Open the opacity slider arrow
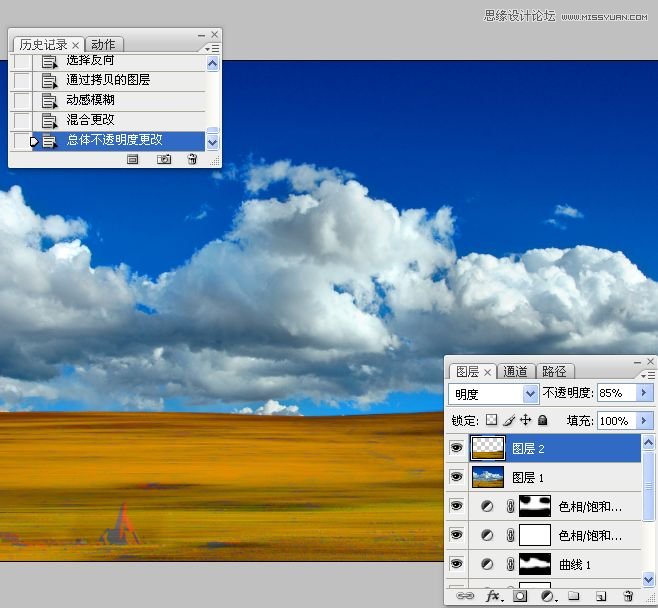Viewport: 658px width, 608px height. click(x=644, y=393)
